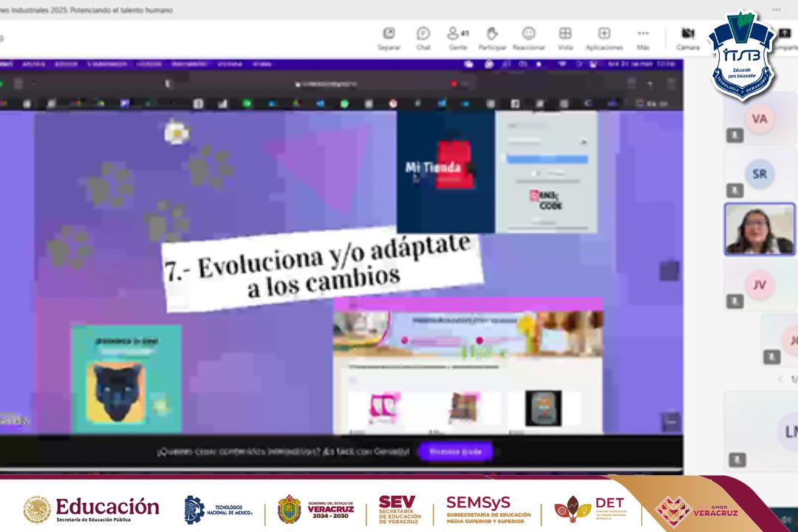Click the ITSB shield logo
This screenshot has height=532, width=798.
tap(741, 55)
